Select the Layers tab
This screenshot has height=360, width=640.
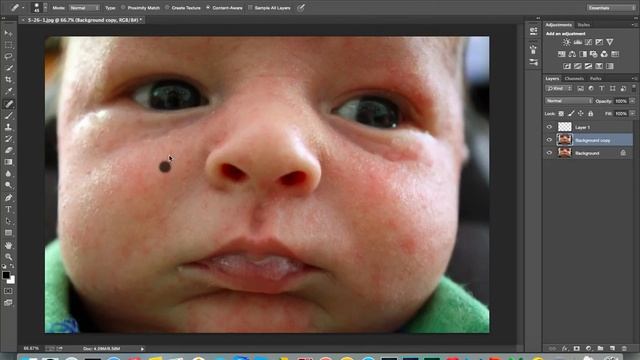[552, 78]
